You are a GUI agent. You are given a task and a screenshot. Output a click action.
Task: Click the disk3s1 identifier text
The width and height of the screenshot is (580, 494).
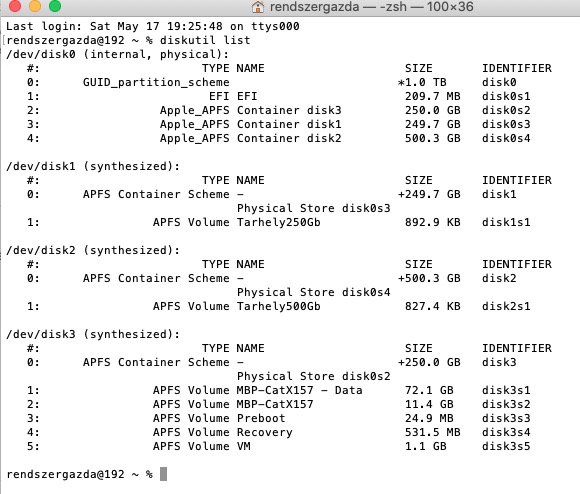click(506, 390)
